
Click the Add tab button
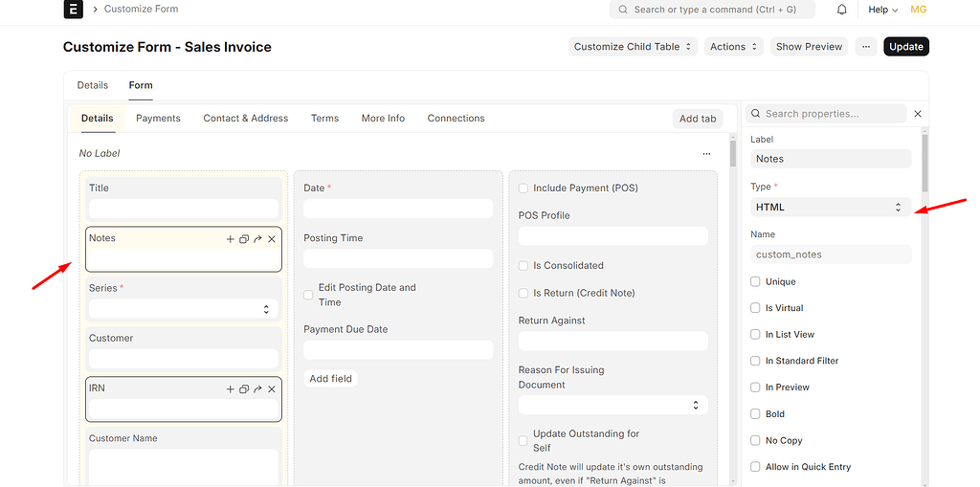coord(698,119)
